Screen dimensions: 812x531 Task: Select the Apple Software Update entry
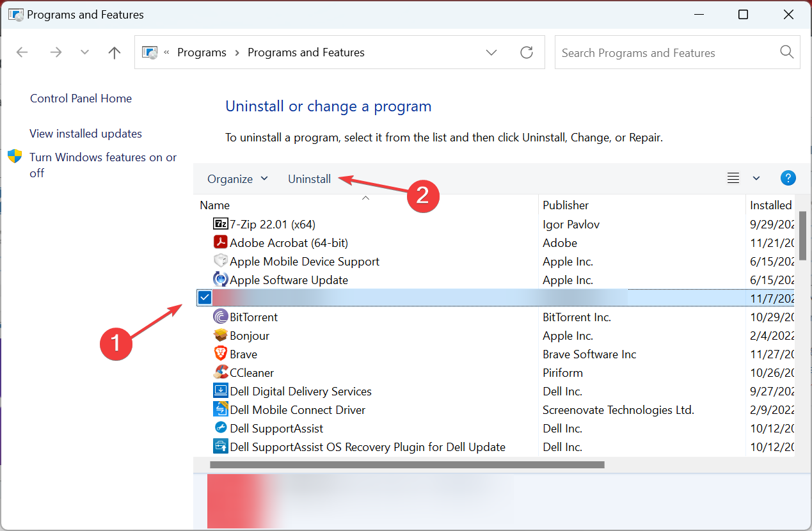pos(289,280)
